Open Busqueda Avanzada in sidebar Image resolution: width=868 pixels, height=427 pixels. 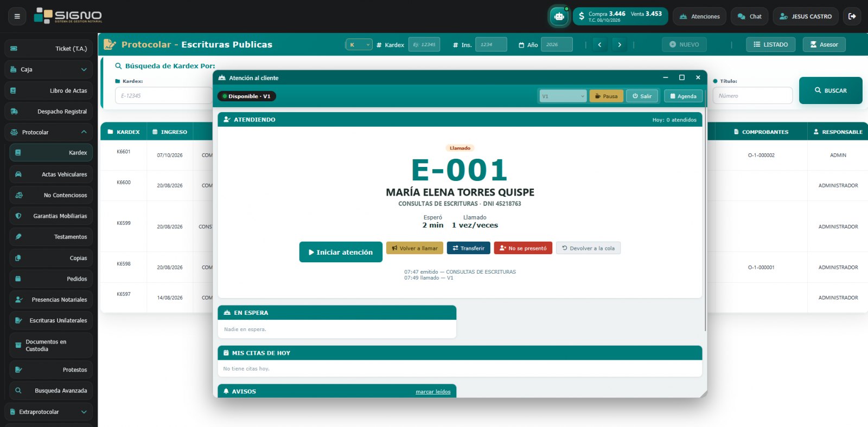(x=51, y=391)
